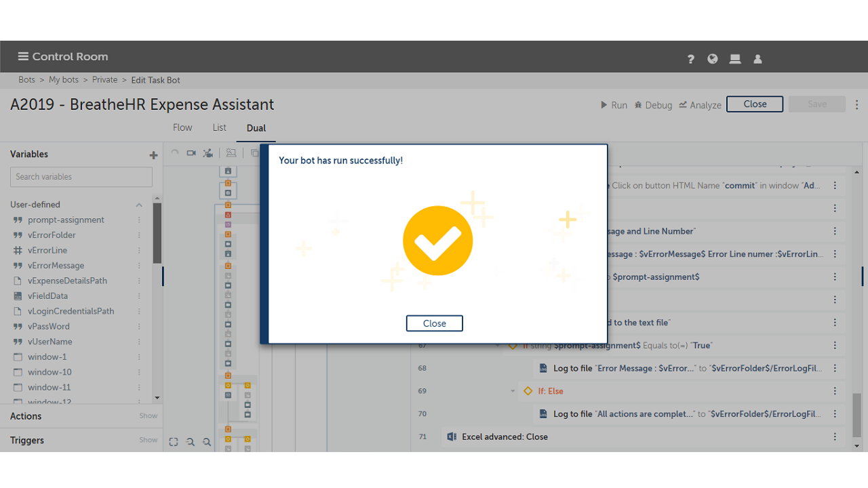The width and height of the screenshot is (868, 488).
Task: Click the record video camera toolbar icon
Action: (x=191, y=153)
